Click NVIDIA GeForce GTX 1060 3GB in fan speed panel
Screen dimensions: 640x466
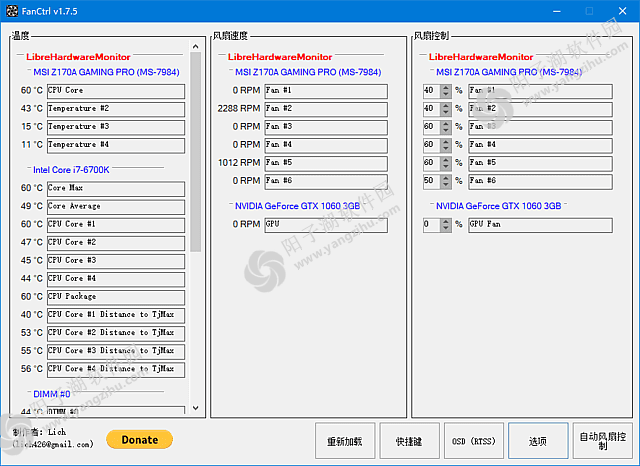pyautogui.click(x=297, y=206)
